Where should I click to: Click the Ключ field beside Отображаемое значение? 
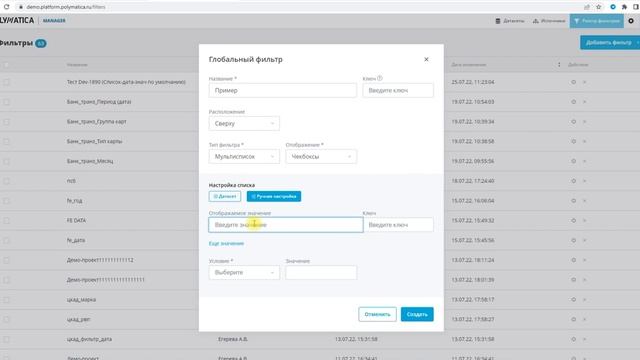pos(398,225)
